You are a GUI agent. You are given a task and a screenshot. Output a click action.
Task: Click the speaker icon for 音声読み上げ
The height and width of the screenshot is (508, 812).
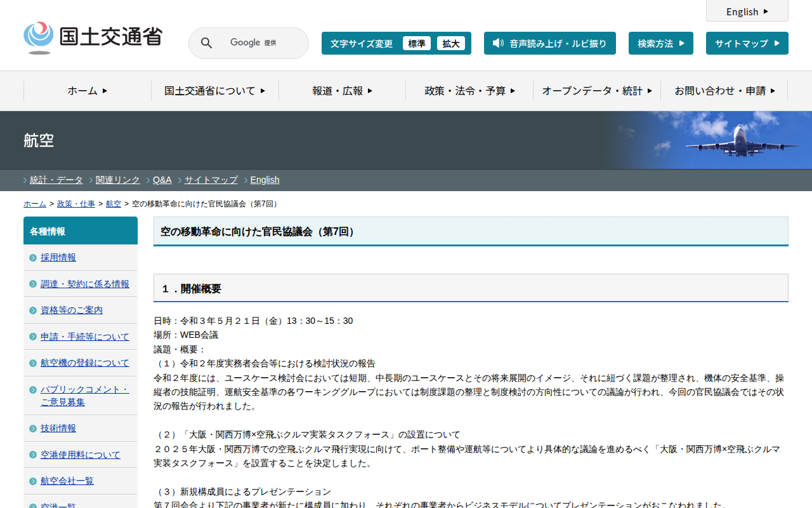pos(498,43)
